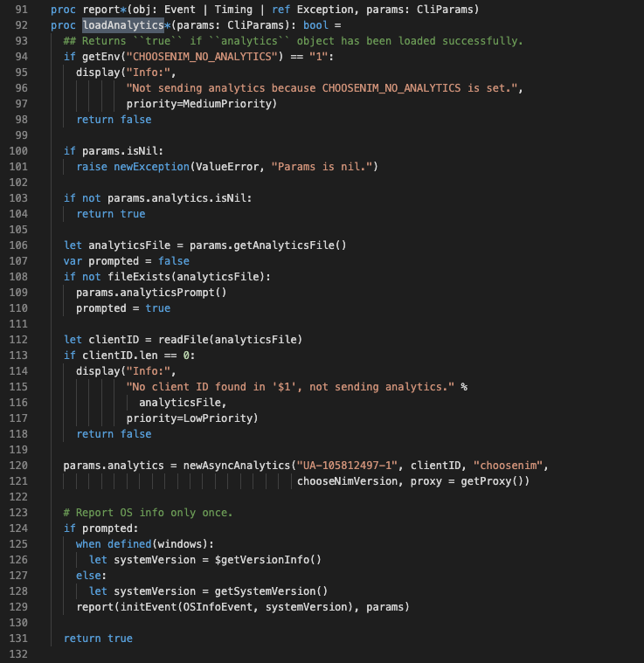This screenshot has height=663, width=644.
Task: Click line number 132 in the gutter
Action: click(x=18, y=654)
